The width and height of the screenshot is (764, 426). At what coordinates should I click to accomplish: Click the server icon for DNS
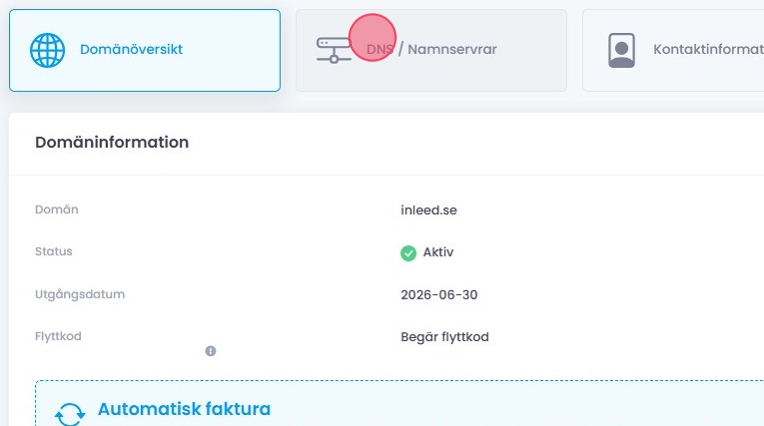(333, 50)
